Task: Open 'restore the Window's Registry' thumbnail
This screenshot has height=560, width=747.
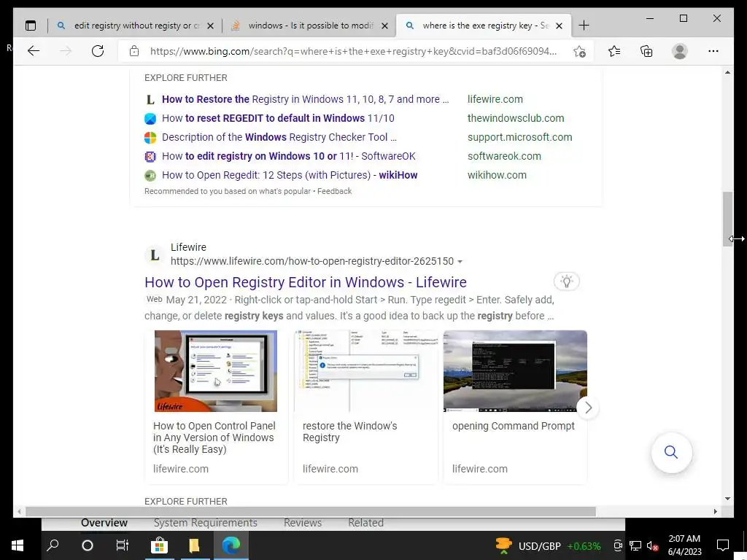Action: click(x=366, y=371)
